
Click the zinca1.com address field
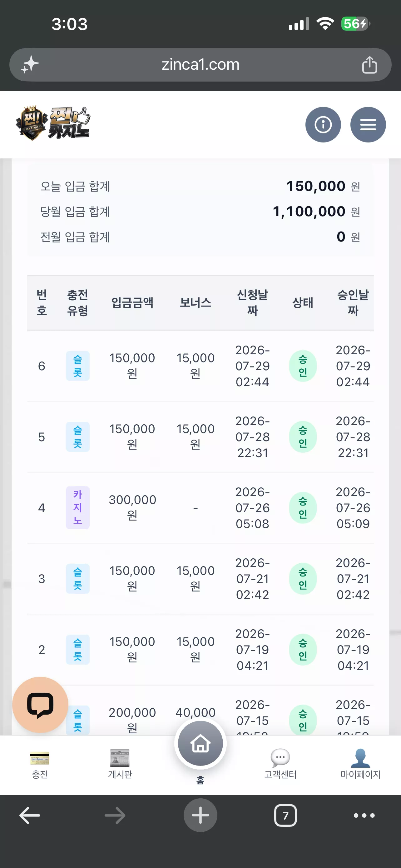[x=200, y=65]
